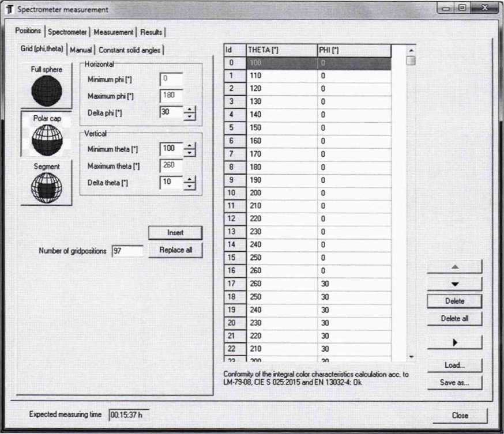Screen dimensions: 504x434
Task: Click the application icon in title bar
Action: (9, 9)
